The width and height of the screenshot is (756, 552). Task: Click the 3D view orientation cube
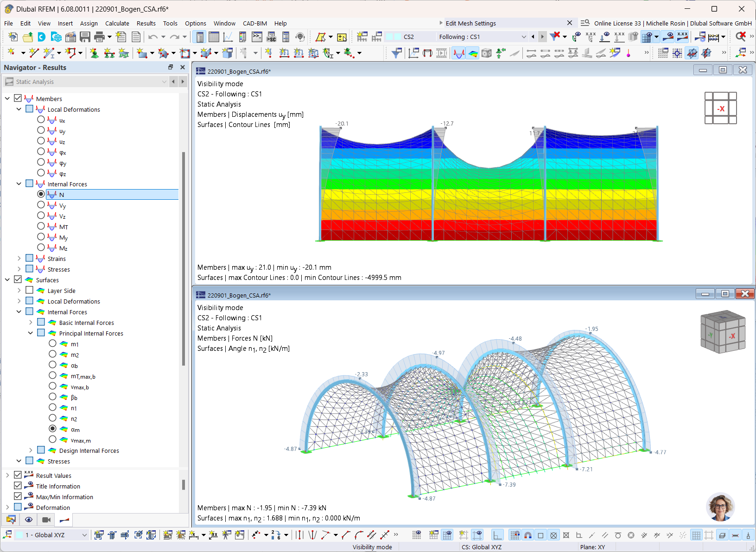pyautogui.click(x=722, y=331)
